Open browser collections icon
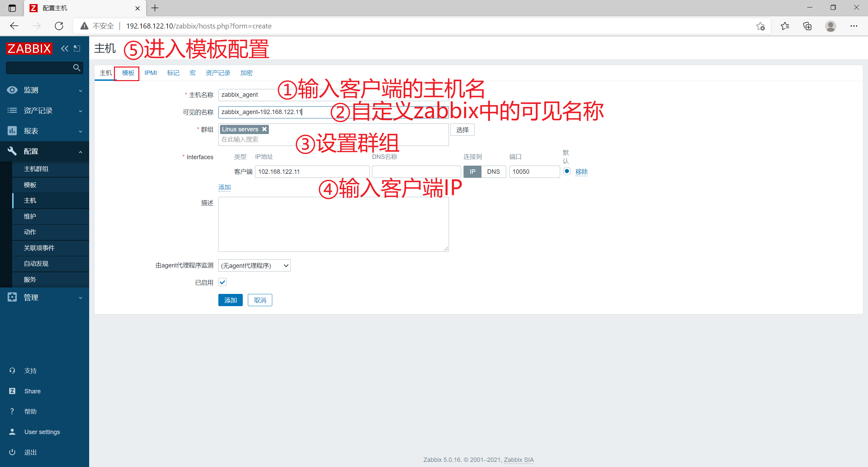Image resolution: width=868 pixels, height=467 pixels. [807, 26]
